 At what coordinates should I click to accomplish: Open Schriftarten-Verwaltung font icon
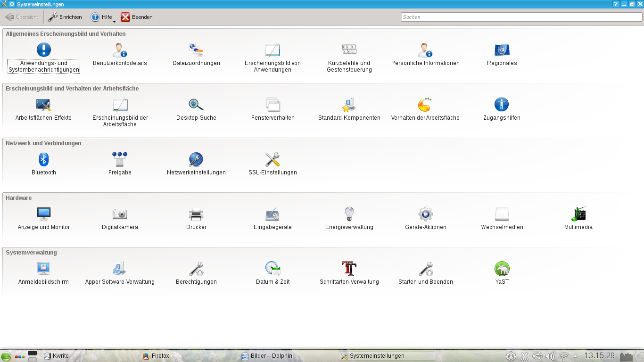[349, 269]
